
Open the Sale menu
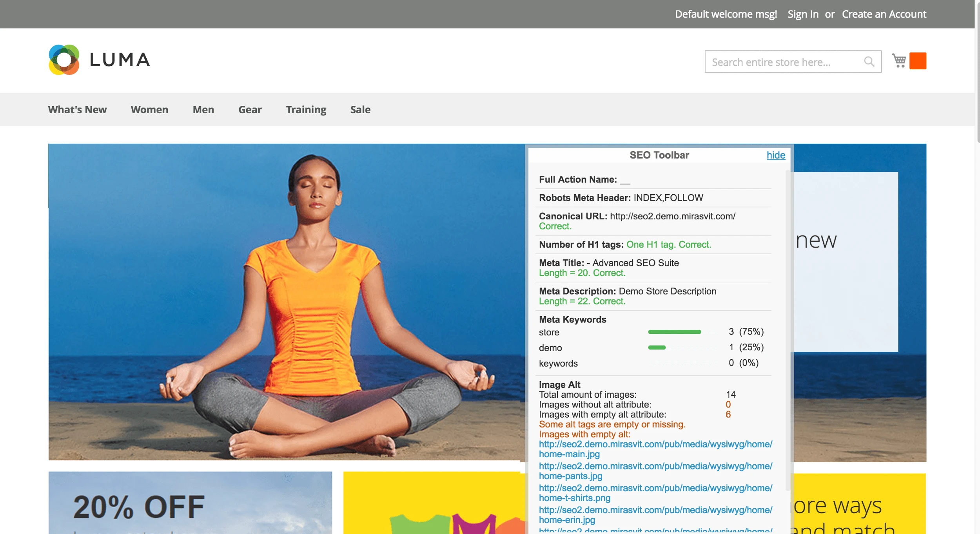tap(360, 110)
